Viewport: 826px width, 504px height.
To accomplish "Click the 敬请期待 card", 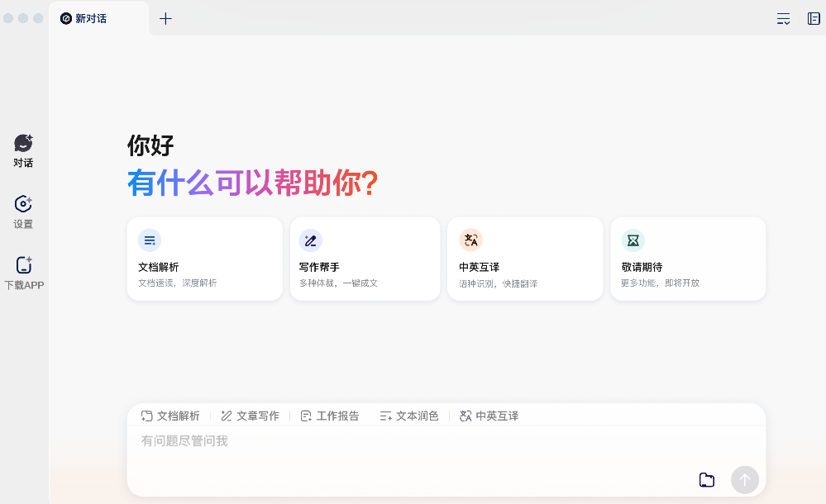I will [687, 259].
